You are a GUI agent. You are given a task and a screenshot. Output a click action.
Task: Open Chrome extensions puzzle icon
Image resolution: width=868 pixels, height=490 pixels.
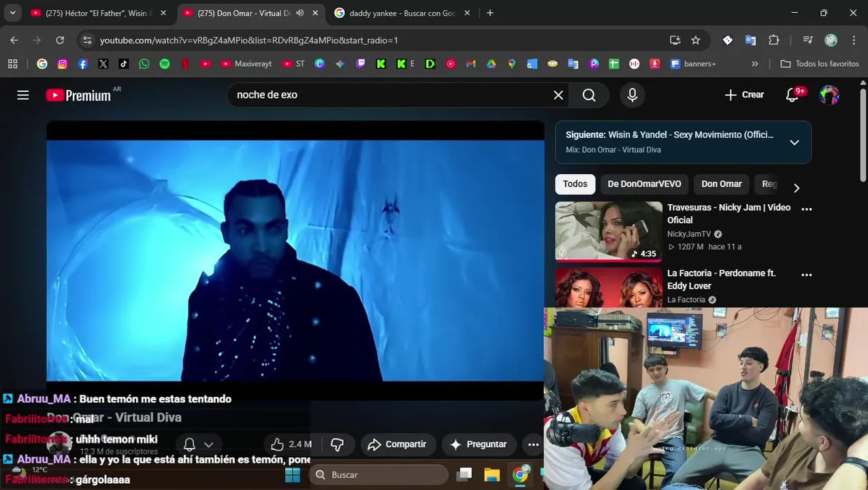point(774,40)
